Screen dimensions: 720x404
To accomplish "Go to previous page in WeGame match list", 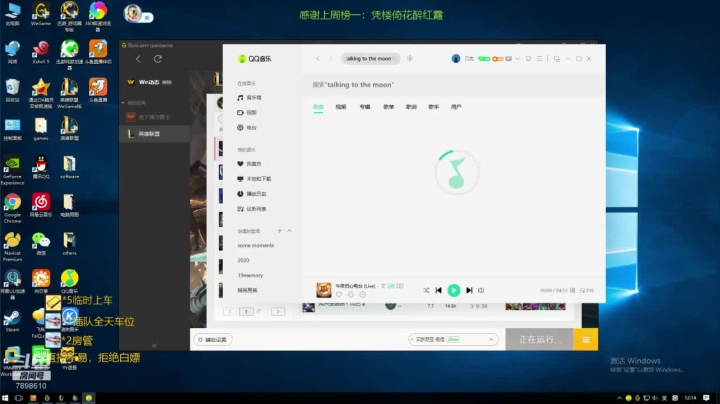I will pos(230,311).
